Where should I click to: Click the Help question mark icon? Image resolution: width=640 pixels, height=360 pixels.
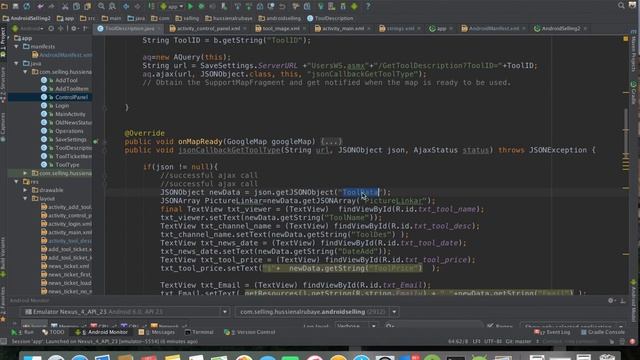tap(367, 6)
